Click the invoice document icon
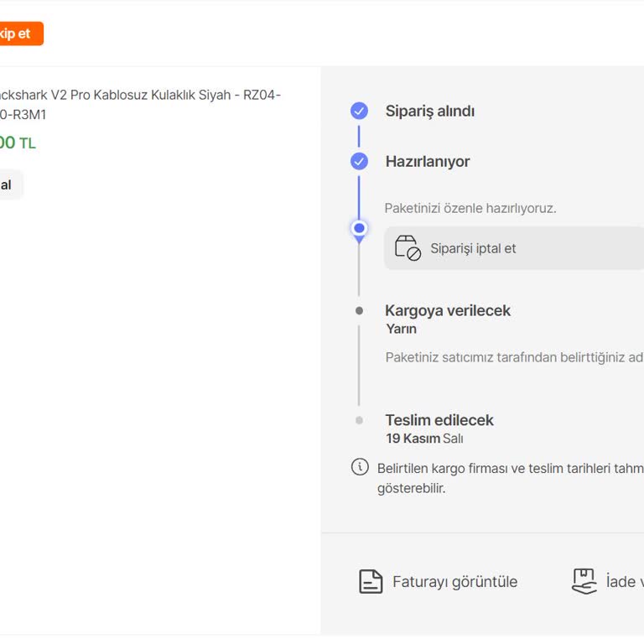Image resolution: width=644 pixels, height=644 pixels. [371, 582]
